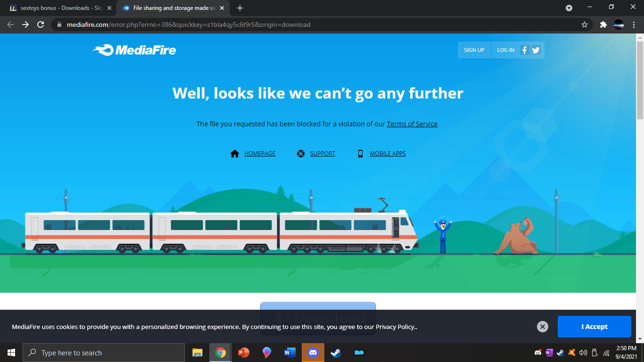Select the File sharing and storage tab

coord(173,8)
